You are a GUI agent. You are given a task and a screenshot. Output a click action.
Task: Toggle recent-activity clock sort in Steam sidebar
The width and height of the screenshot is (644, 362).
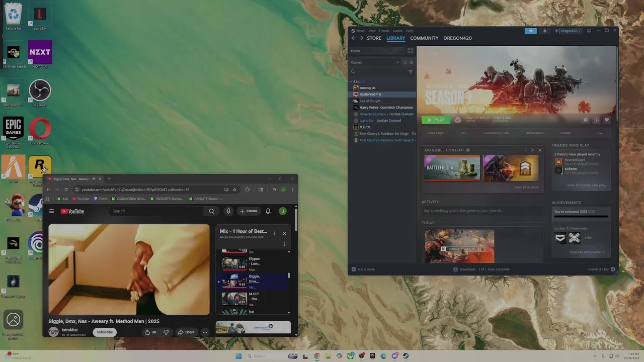click(405, 62)
